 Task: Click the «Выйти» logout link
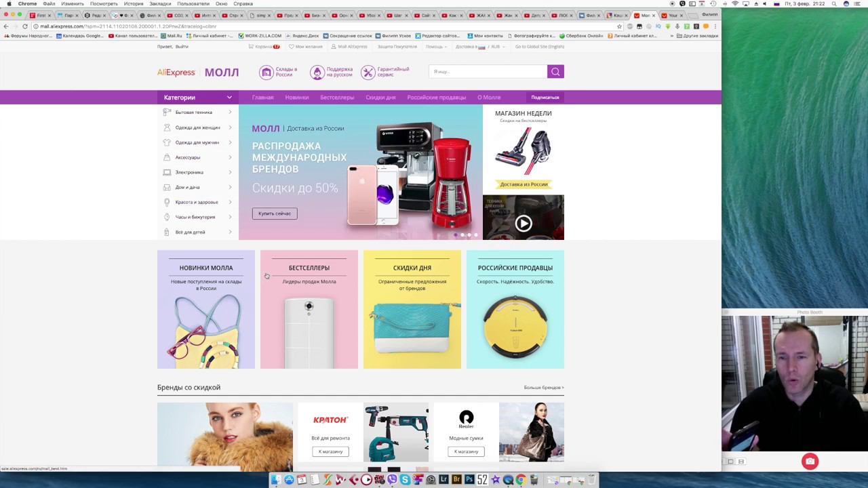point(182,47)
